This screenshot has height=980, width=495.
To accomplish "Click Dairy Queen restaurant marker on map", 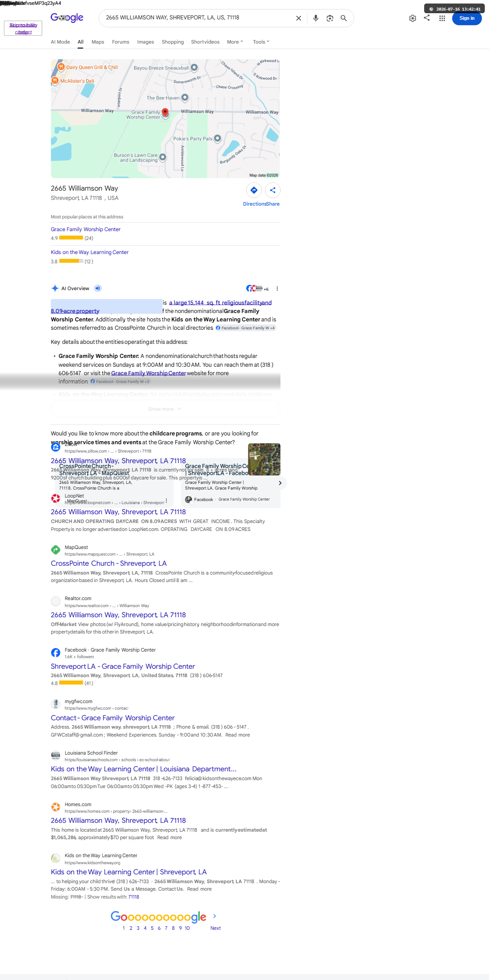I will (61, 67).
